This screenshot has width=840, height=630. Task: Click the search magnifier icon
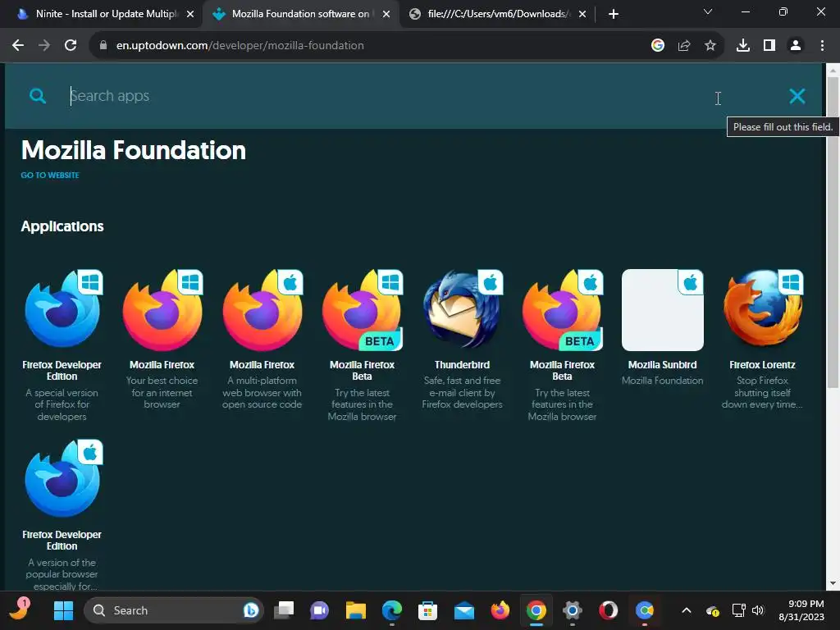[38, 96]
